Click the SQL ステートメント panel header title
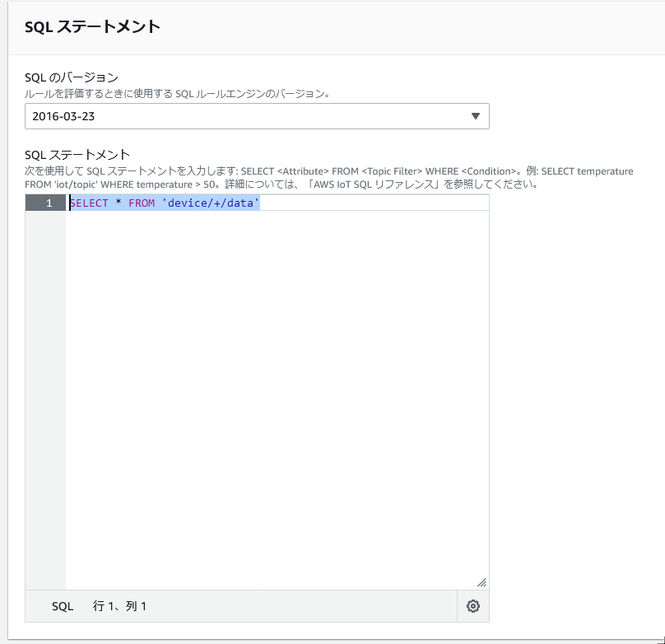Image resolution: width=665 pixels, height=644 pixels. 92,26
